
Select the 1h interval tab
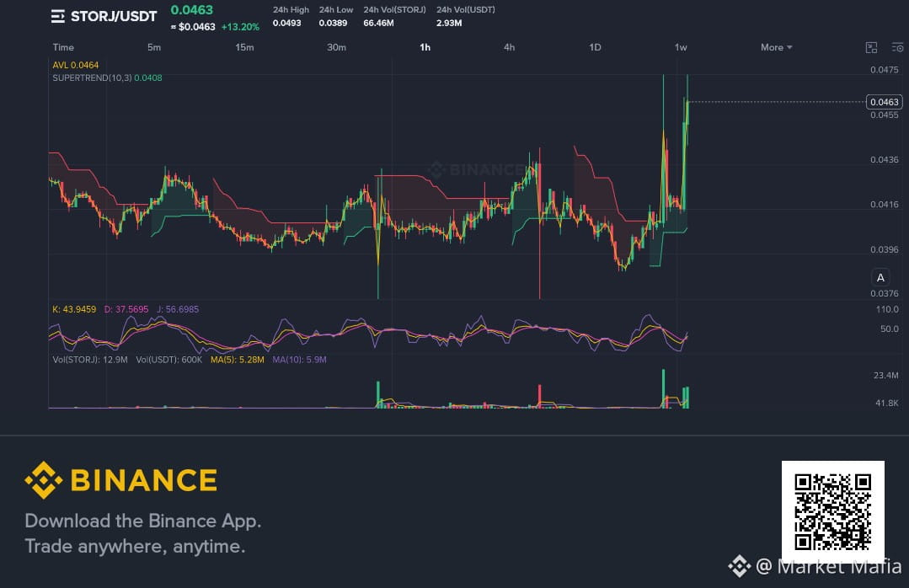tap(425, 47)
